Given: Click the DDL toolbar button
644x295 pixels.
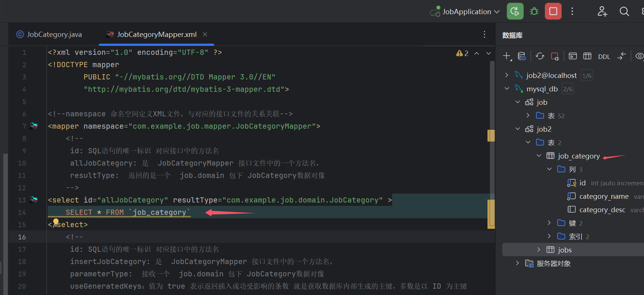Looking at the screenshot, I should [x=604, y=57].
